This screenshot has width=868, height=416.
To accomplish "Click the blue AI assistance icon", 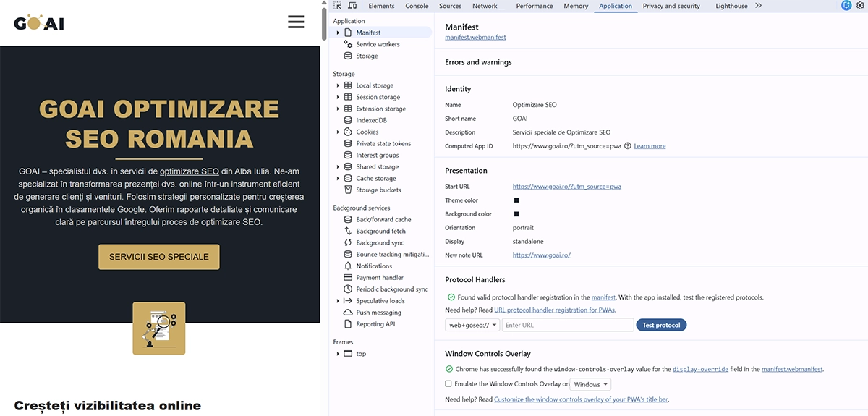I will pos(847,6).
